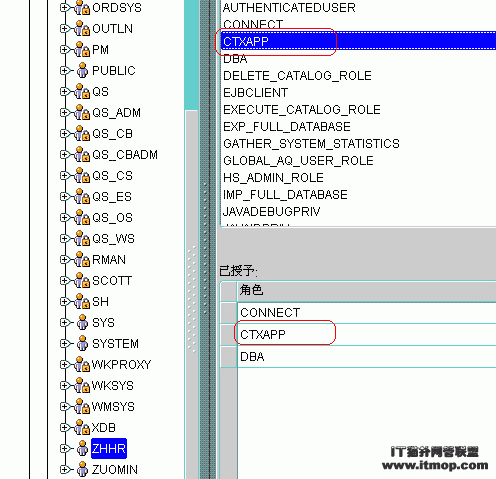Expand the ORDSYS user node

(64, 8)
